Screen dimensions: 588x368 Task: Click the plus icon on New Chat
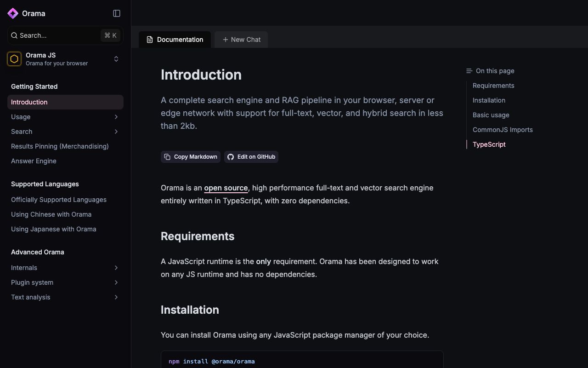tap(225, 40)
